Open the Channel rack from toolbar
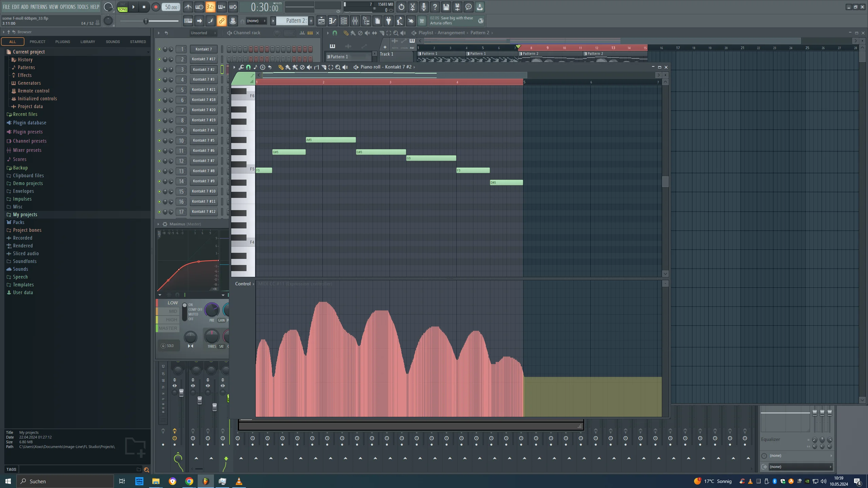868x488 pixels. (x=344, y=21)
